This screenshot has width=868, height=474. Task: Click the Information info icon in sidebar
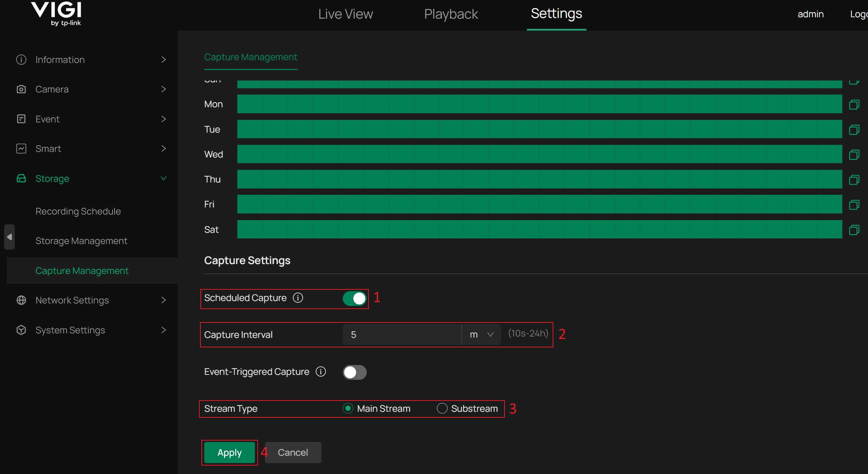point(21,59)
